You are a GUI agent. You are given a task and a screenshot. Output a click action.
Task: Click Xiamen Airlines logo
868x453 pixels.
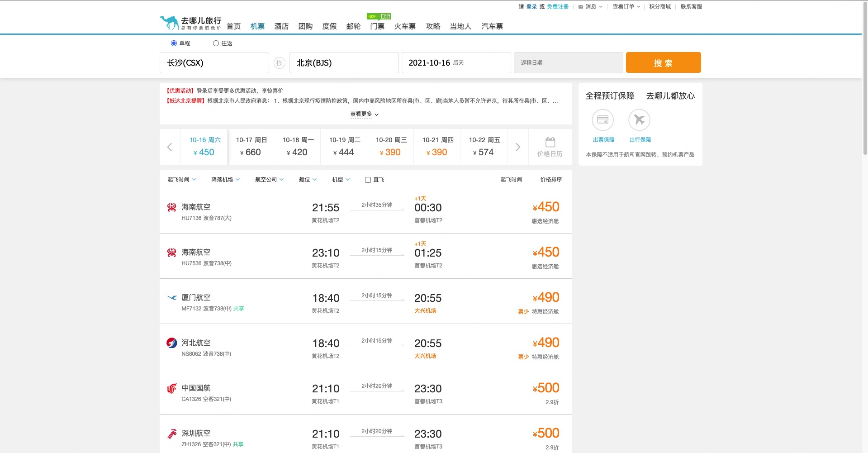click(x=172, y=298)
